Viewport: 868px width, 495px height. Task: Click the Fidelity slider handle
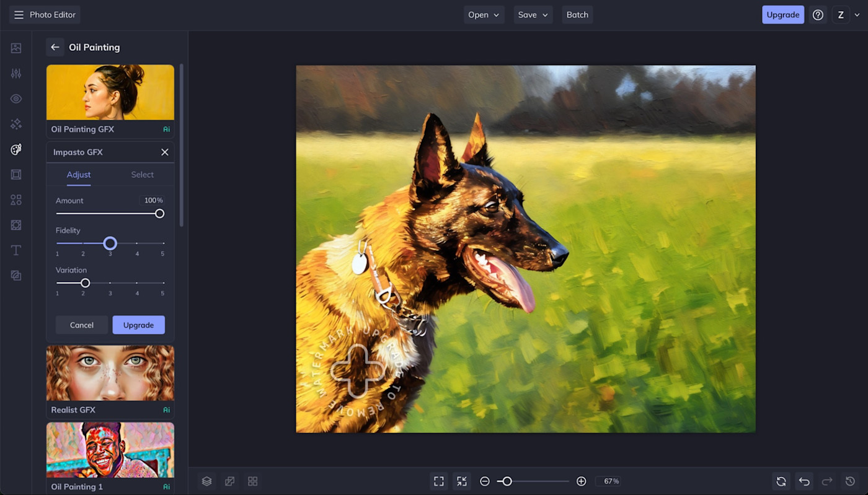click(110, 243)
